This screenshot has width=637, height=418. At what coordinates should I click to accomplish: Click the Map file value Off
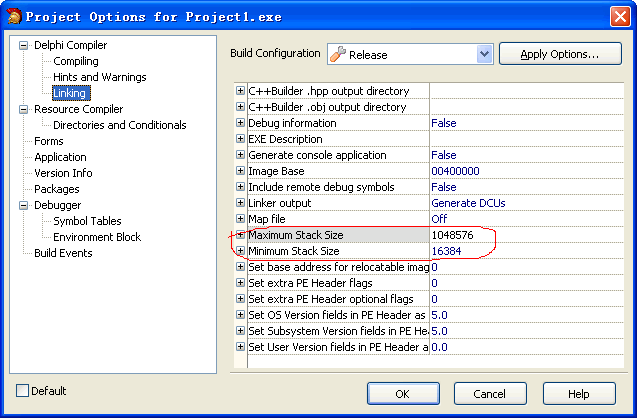coord(439,219)
